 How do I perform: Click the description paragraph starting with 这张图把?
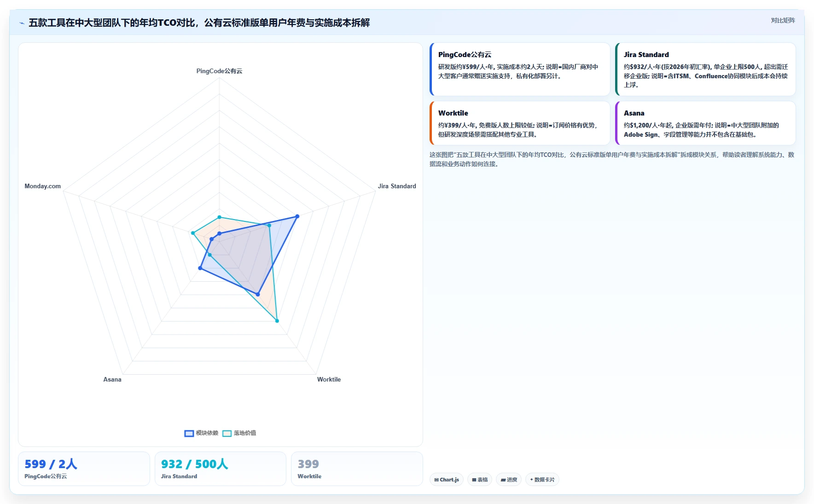612,159
